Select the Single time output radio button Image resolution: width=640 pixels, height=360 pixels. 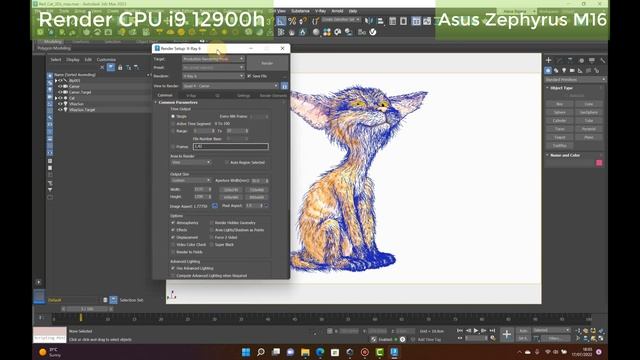[x=173, y=116]
